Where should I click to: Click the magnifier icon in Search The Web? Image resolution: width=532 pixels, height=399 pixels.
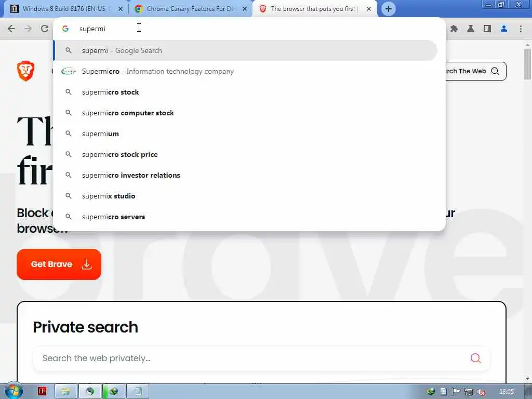(x=495, y=71)
